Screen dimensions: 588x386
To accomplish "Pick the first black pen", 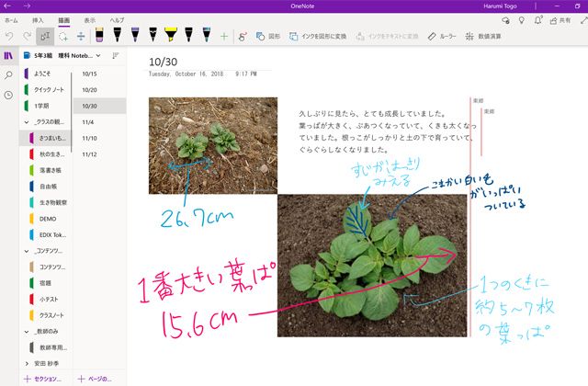I will [x=117, y=35].
